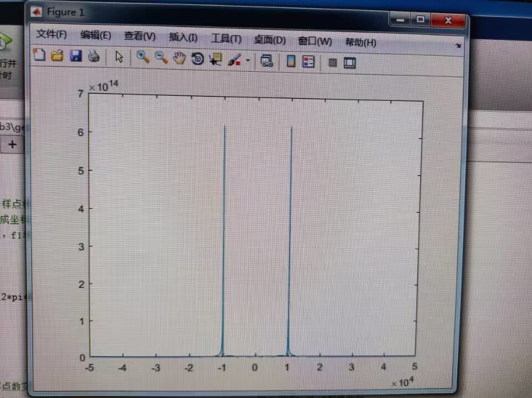Select the Zoom Out magnifier tool

pos(161,58)
